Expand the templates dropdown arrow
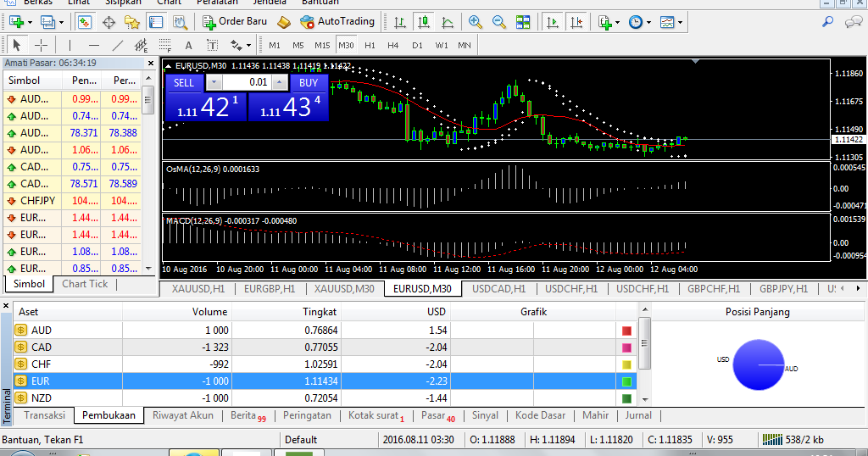 tap(681, 23)
